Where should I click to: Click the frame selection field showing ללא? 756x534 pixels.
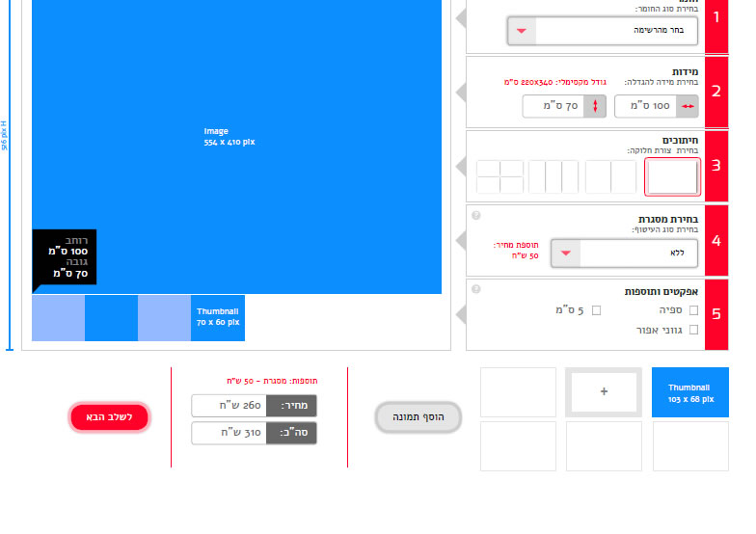tap(625, 253)
